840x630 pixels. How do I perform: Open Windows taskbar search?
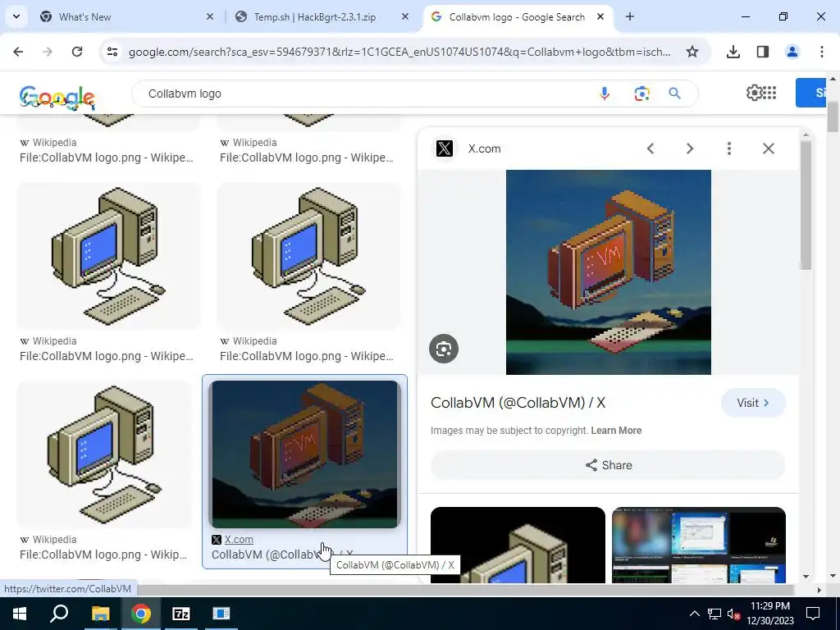(59, 614)
